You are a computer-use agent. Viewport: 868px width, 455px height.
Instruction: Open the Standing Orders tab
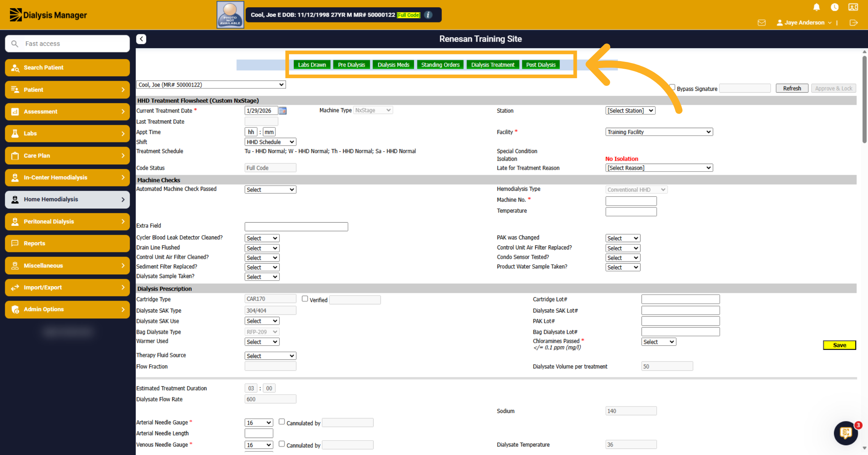(x=440, y=65)
